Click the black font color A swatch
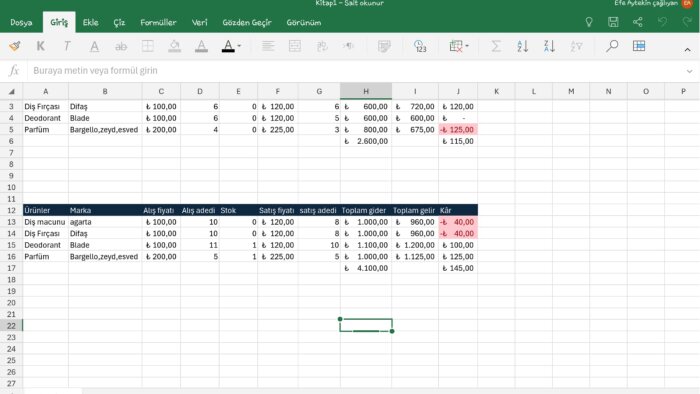 pyautogui.click(x=228, y=46)
